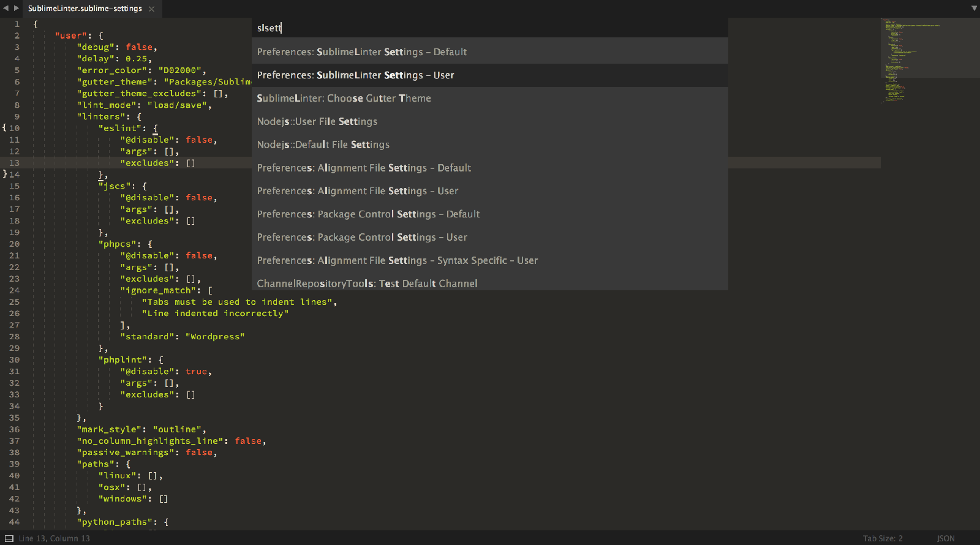This screenshot has height=545, width=980.
Task: Click the "mark_style" key text
Action: tap(109, 429)
